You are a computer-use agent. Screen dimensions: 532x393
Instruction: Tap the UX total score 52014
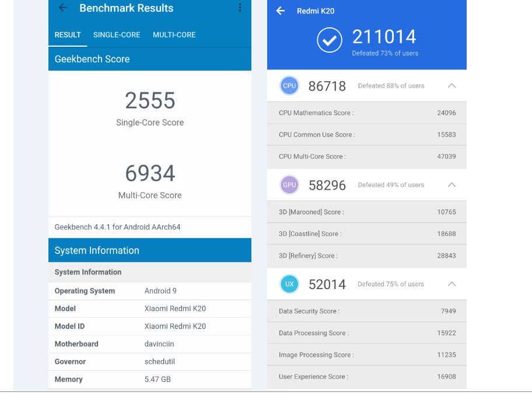327,284
